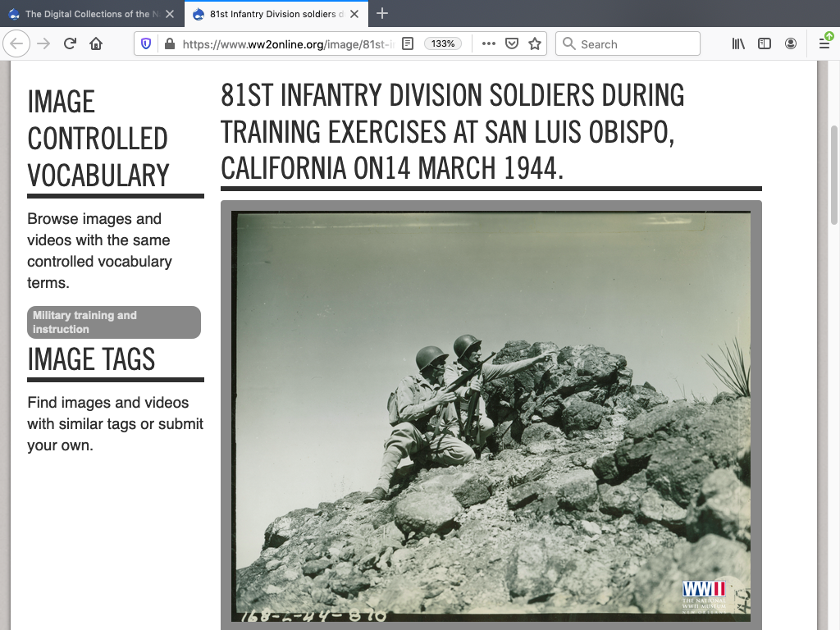840x630 pixels.
Task: Save this page to Pocket
Action: coord(511,44)
